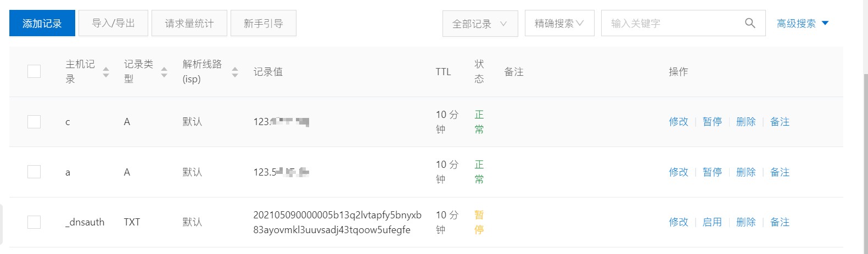Open 导入/导出 import export
Viewport: 868px width, 254px height.
(x=113, y=24)
